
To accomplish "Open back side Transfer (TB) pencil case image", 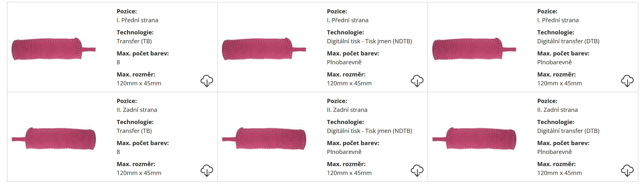I will pyautogui.click(x=53, y=138).
